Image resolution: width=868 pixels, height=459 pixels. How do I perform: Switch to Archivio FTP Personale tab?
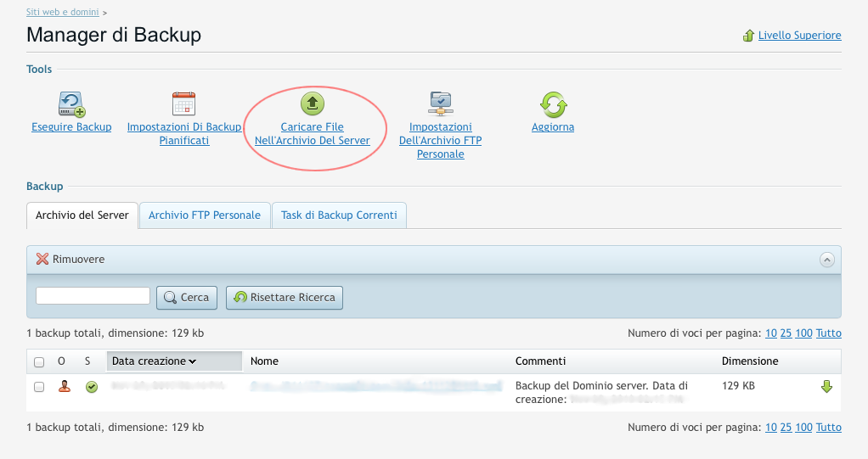pyautogui.click(x=204, y=216)
